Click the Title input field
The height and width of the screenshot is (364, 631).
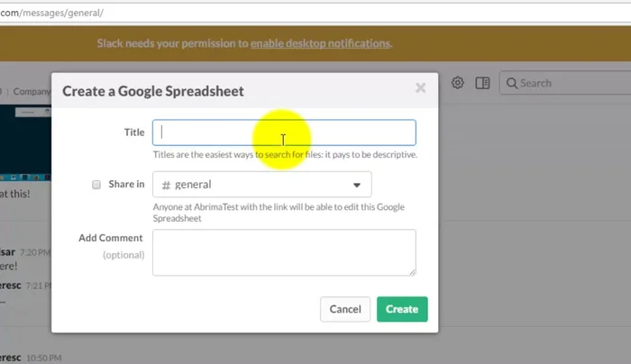(284, 132)
